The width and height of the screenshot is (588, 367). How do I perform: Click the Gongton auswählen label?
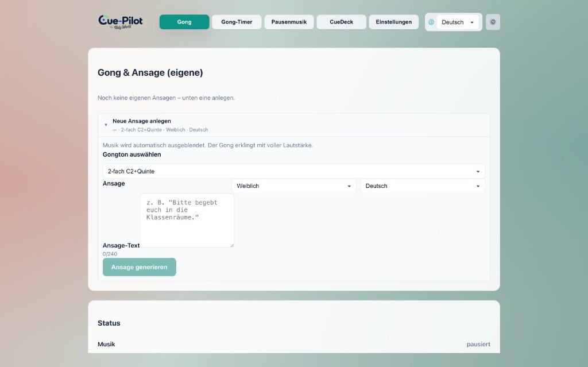131,154
